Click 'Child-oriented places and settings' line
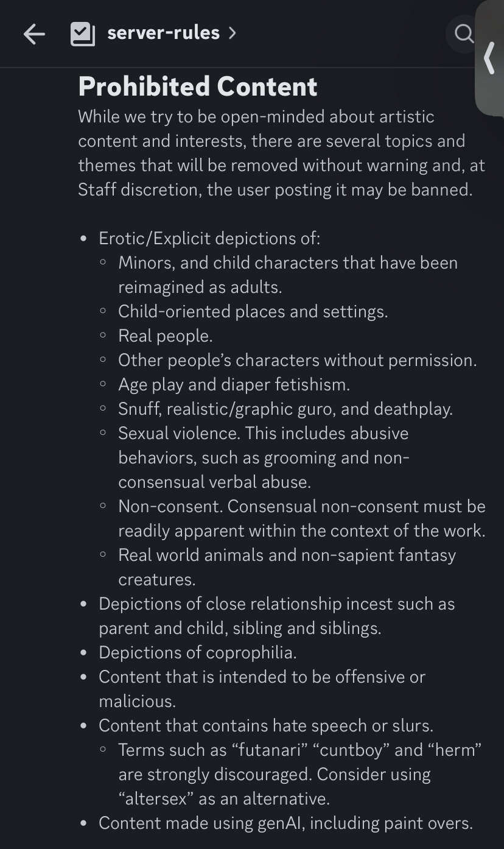Screen dimensions: 504x849 253,311
